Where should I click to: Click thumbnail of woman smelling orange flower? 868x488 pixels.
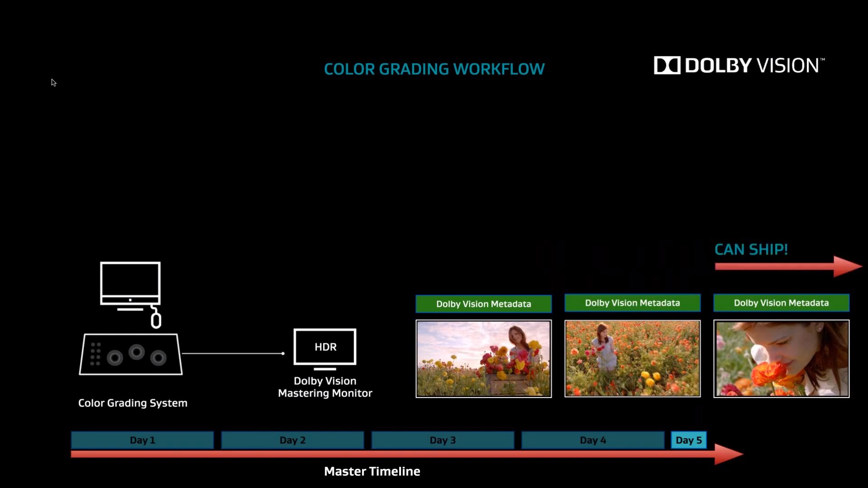(x=781, y=359)
